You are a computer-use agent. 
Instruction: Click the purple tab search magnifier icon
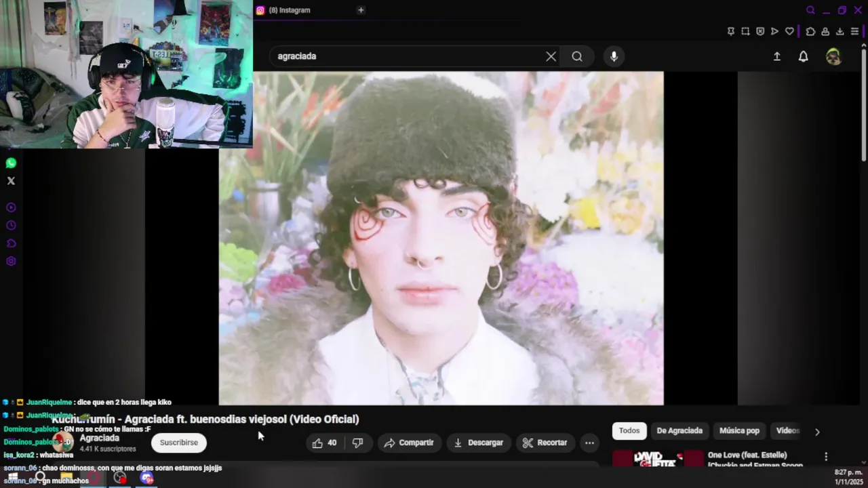point(810,10)
